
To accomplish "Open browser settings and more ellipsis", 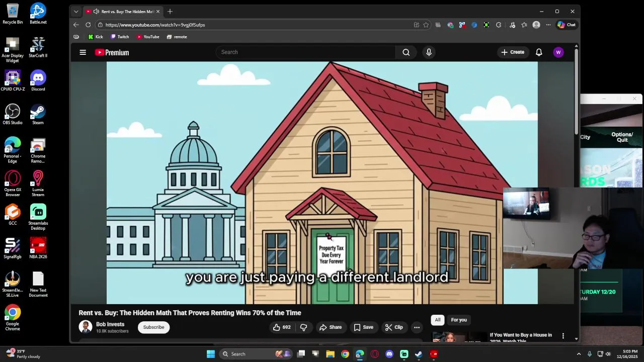I will point(548,25).
